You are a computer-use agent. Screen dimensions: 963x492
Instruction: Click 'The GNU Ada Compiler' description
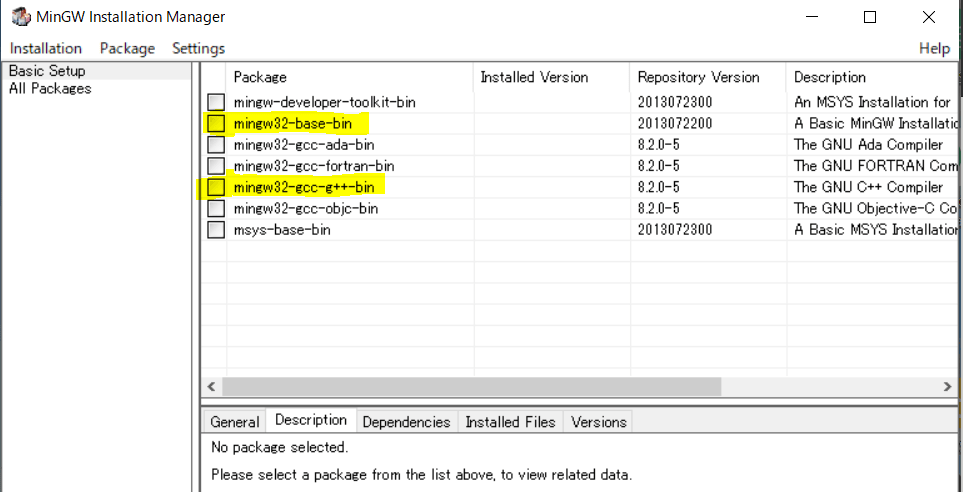[868, 145]
